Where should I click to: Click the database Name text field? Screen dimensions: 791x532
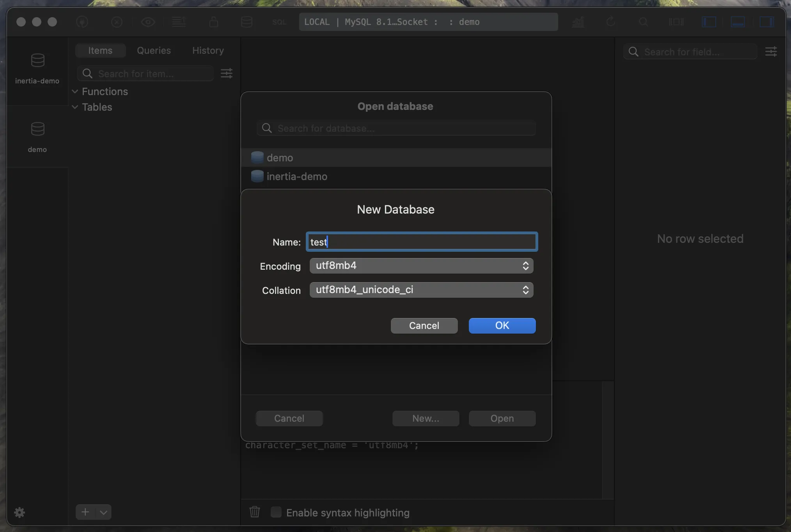click(422, 242)
